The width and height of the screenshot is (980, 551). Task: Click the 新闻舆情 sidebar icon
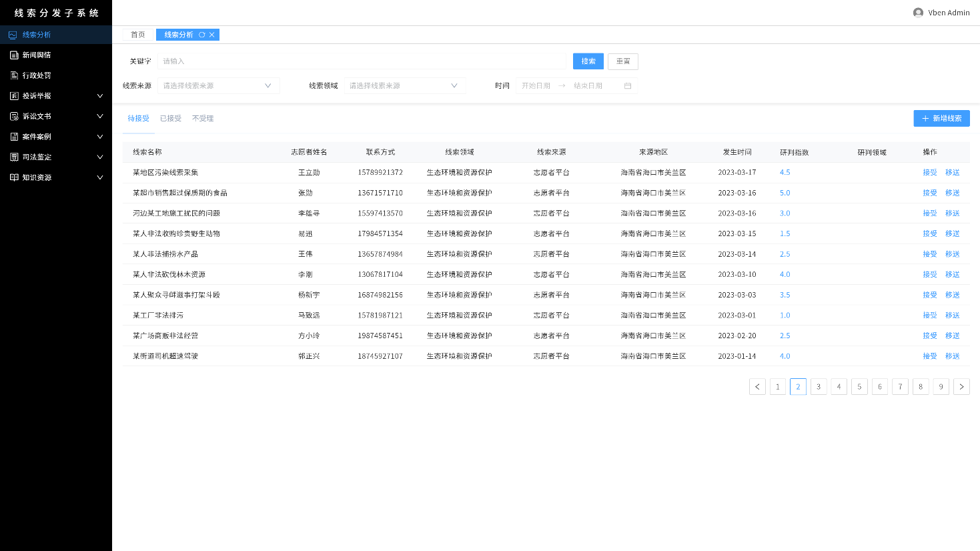(13, 55)
